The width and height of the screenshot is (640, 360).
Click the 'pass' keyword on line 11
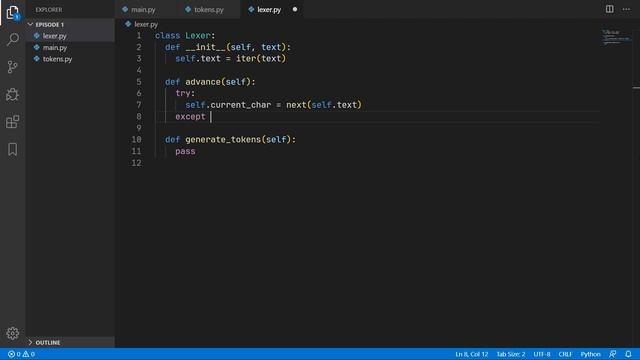tap(185, 151)
